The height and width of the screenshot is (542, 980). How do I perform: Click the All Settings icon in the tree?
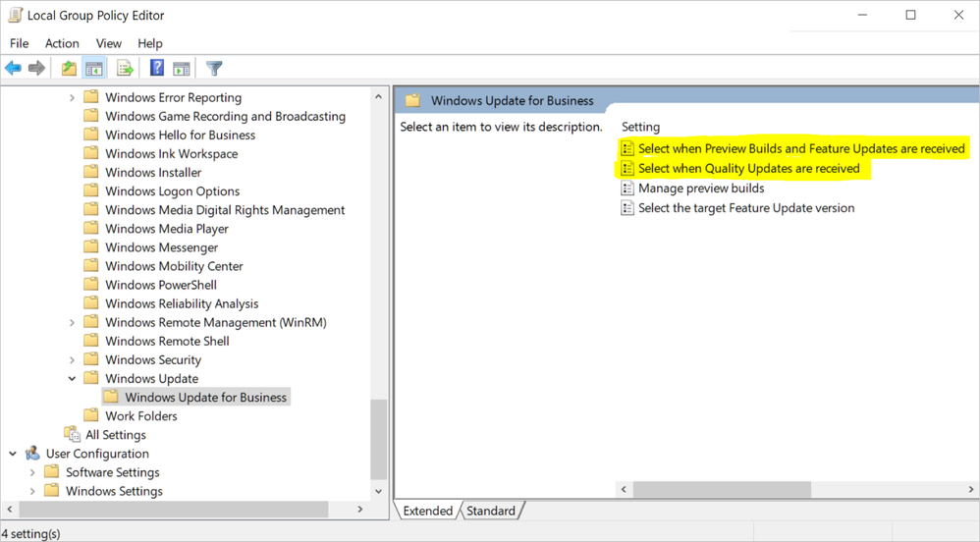point(73,434)
